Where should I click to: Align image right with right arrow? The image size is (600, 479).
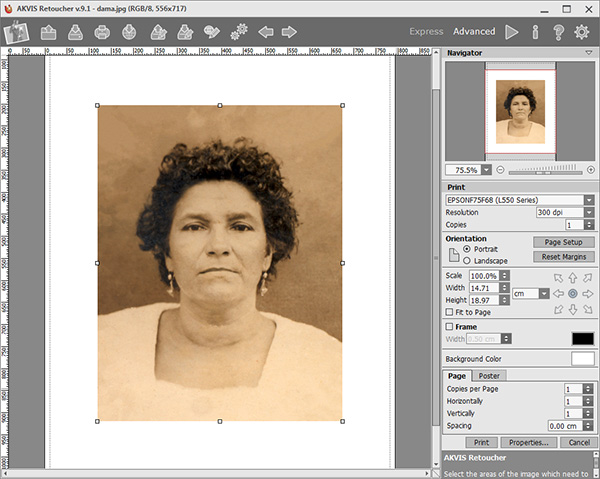click(x=587, y=294)
